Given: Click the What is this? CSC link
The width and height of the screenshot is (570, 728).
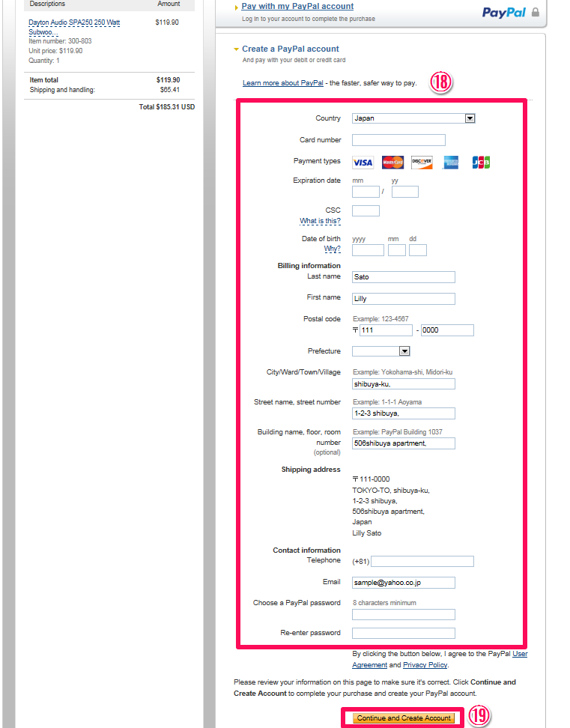Looking at the screenshot, I should pos(320,221).
